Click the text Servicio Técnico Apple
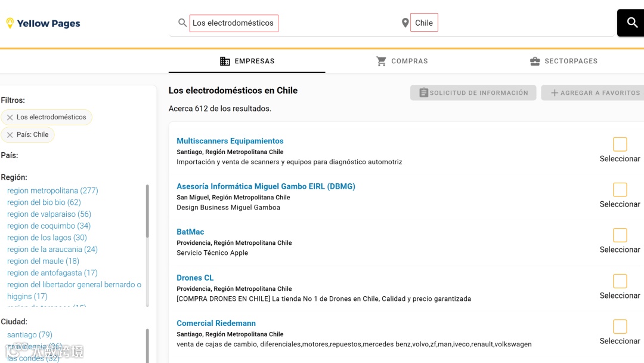644x363 pixels. point(212,253)
